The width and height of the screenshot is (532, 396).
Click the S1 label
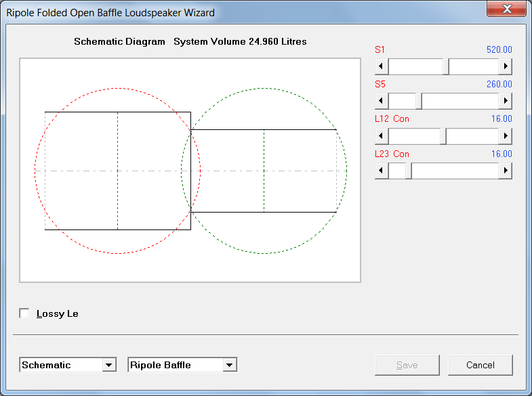[x=380, y=50]
